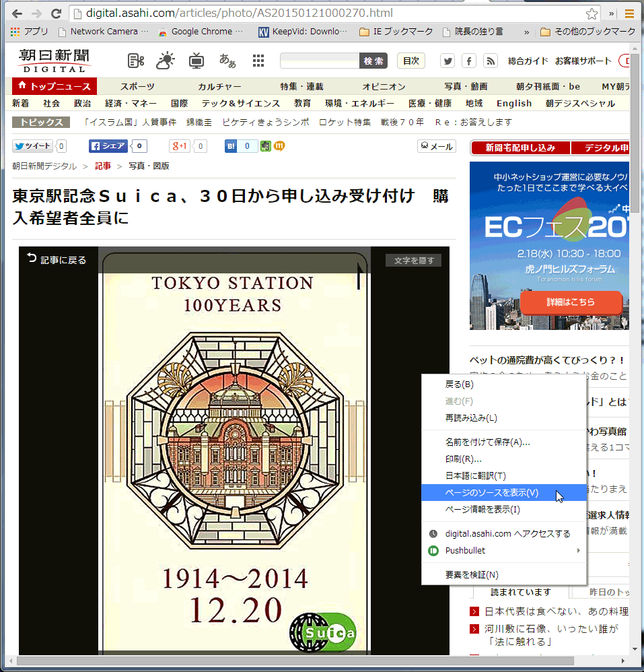The height and width of the screenshot is (672, 644).
Task: Open the RSS feed icon
Action: pyautogui.click(x=491, y=61)
